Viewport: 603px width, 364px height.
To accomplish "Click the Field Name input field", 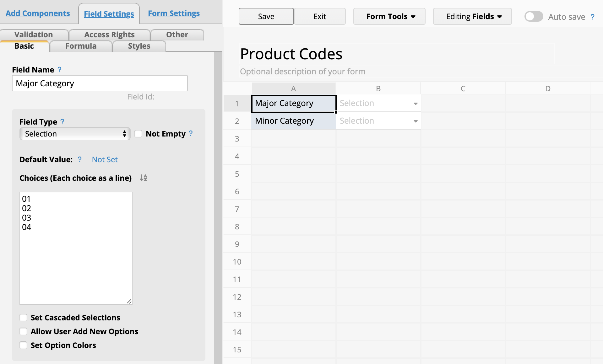I will click(100, 83).
